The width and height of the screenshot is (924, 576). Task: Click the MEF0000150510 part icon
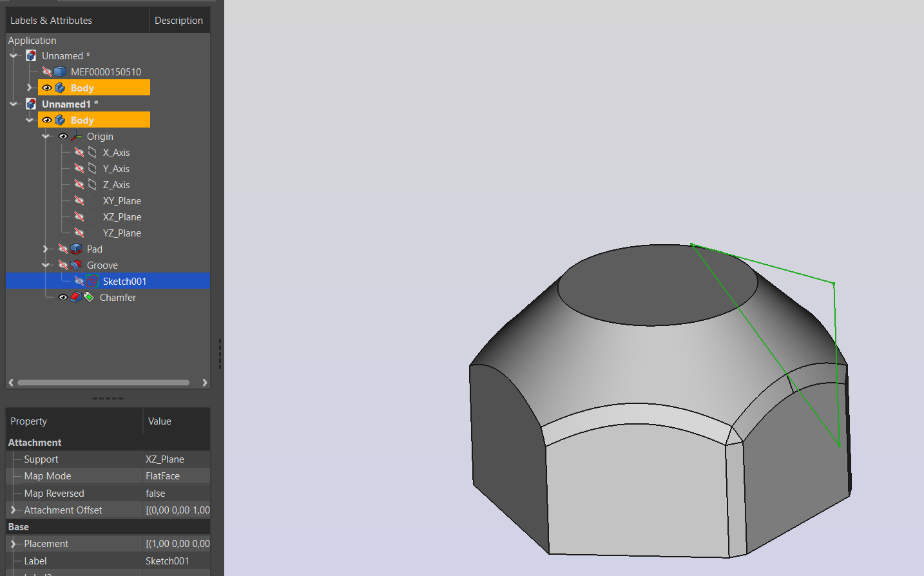[x=59, y=72]
